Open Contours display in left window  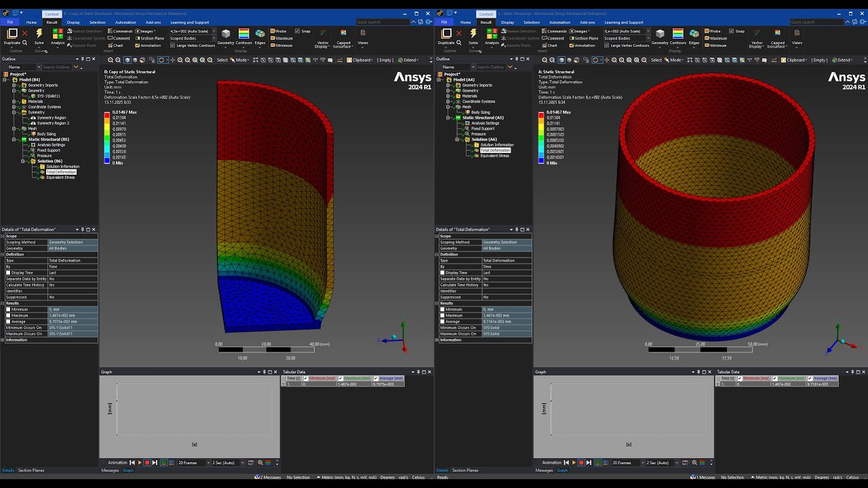pos(243,37)
